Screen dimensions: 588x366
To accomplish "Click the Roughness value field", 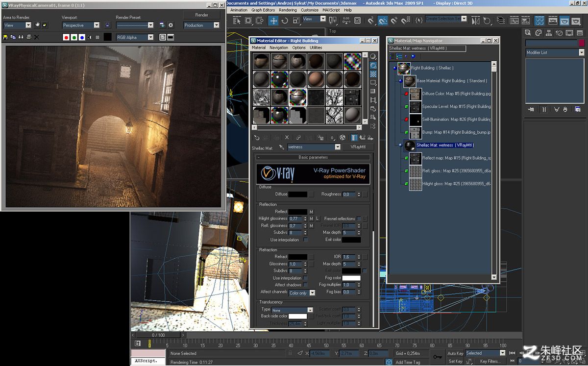I will (349, 194).
